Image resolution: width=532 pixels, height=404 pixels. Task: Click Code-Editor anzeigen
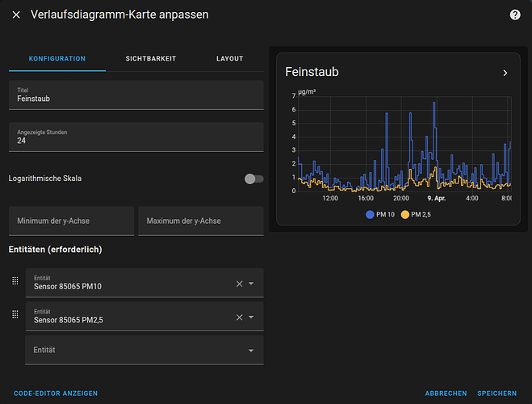point(56,393)
